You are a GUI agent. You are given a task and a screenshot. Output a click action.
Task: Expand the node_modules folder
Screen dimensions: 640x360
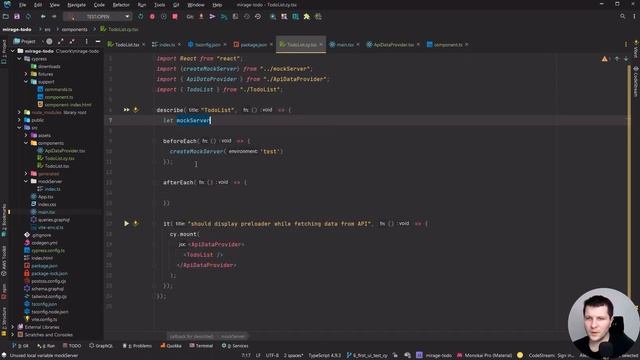pos(19,112)
